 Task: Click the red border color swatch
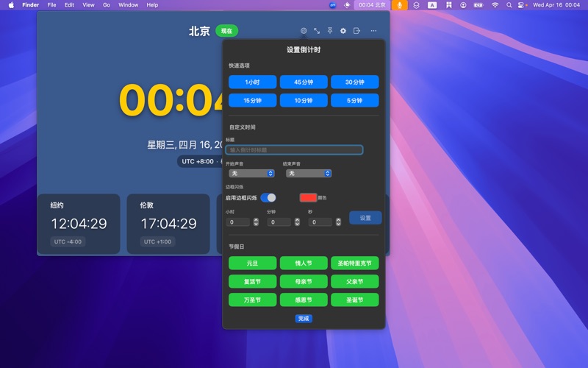(308, 197)
